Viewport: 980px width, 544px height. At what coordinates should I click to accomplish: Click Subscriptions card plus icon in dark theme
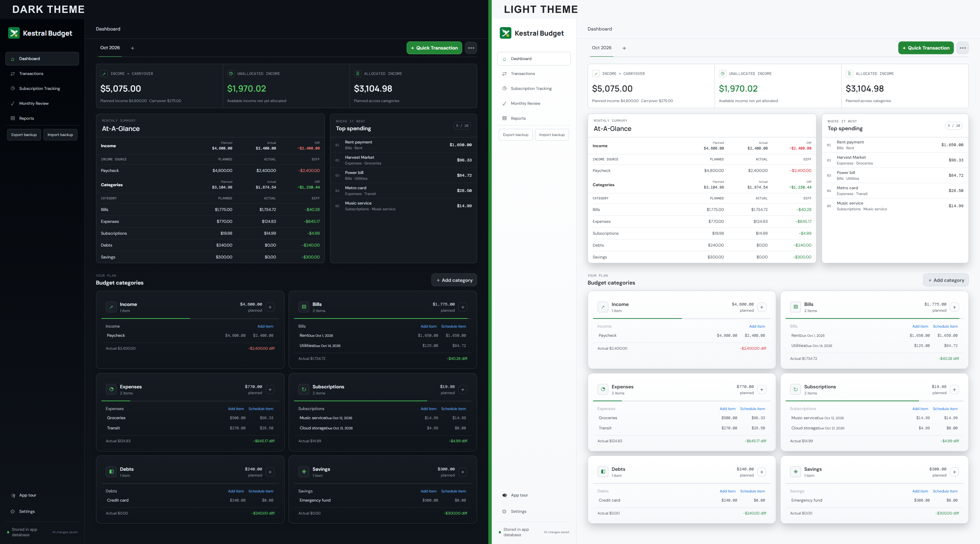(463, 390)
